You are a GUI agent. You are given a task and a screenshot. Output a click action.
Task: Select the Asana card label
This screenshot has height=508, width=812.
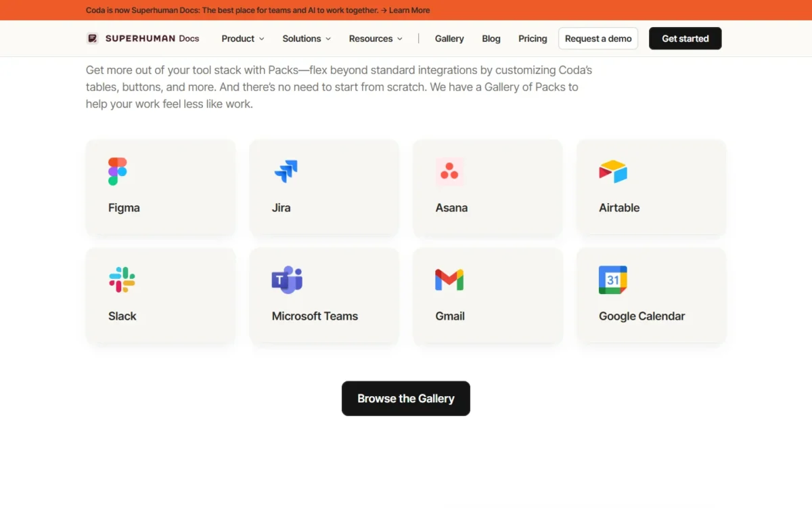pos(451,208)
